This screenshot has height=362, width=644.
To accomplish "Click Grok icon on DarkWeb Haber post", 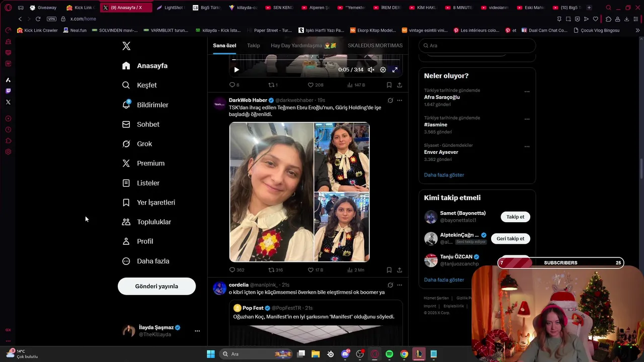I will tap(390, 100).
